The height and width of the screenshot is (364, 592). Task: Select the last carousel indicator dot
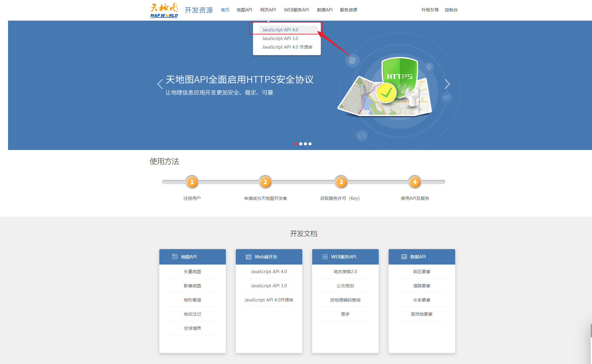pos(310,144)
